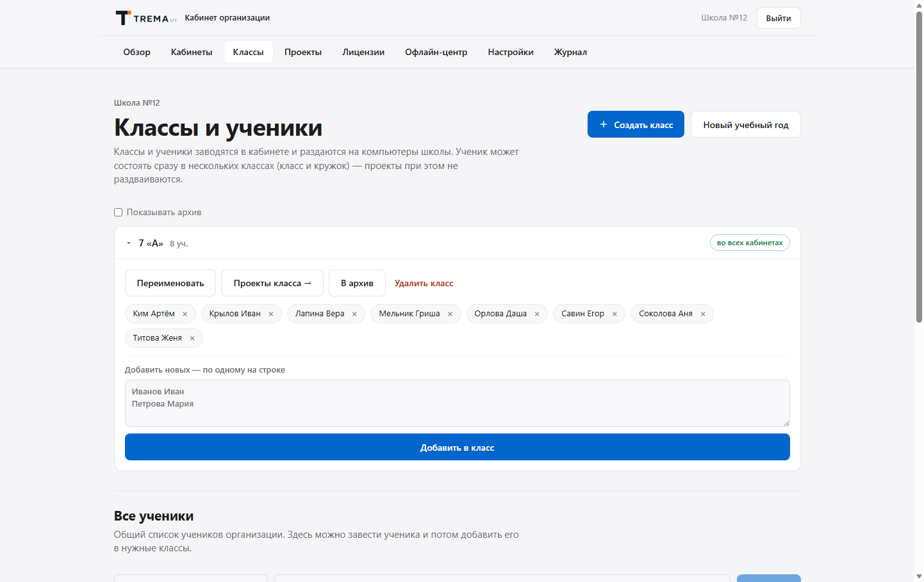Move class to archive with В архив
This screenshot has height=582, width=924.
tap(357, 283)
